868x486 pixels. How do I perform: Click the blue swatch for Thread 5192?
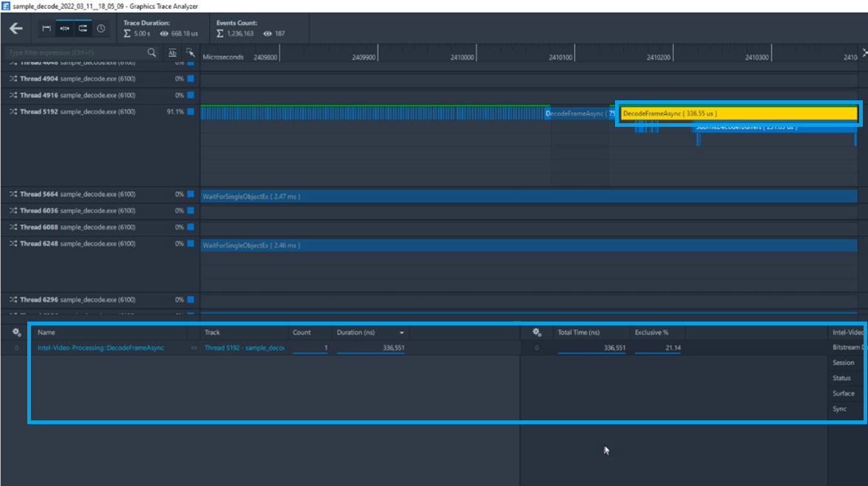[x=190, y=112]
